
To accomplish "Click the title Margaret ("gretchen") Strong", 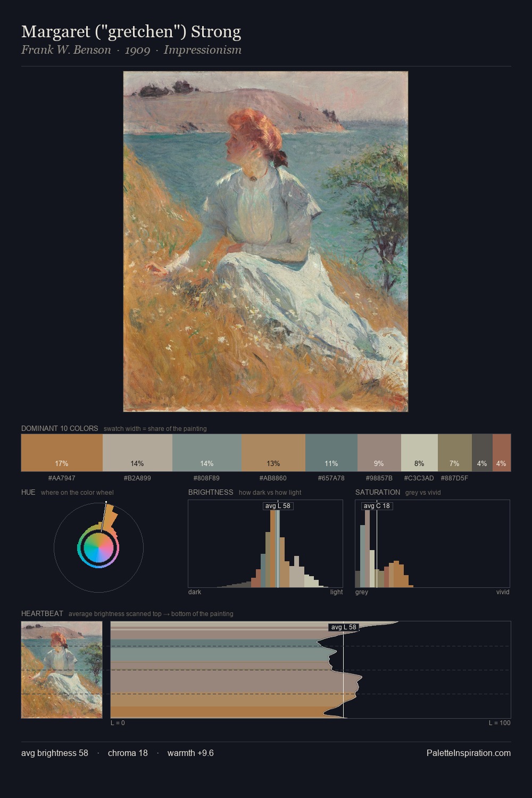I will 131,32.
